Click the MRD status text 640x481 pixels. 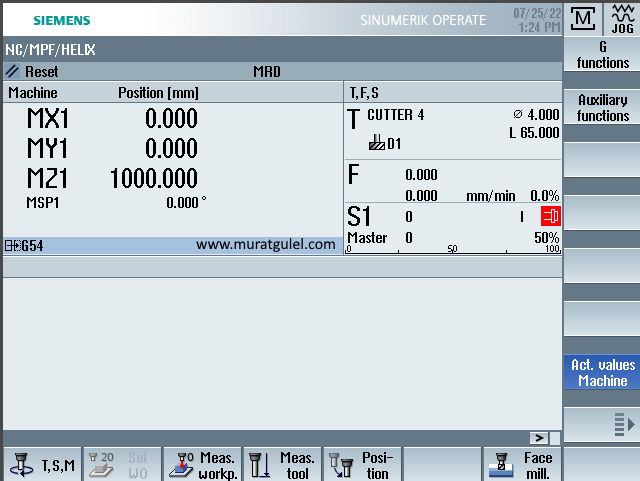267,72
